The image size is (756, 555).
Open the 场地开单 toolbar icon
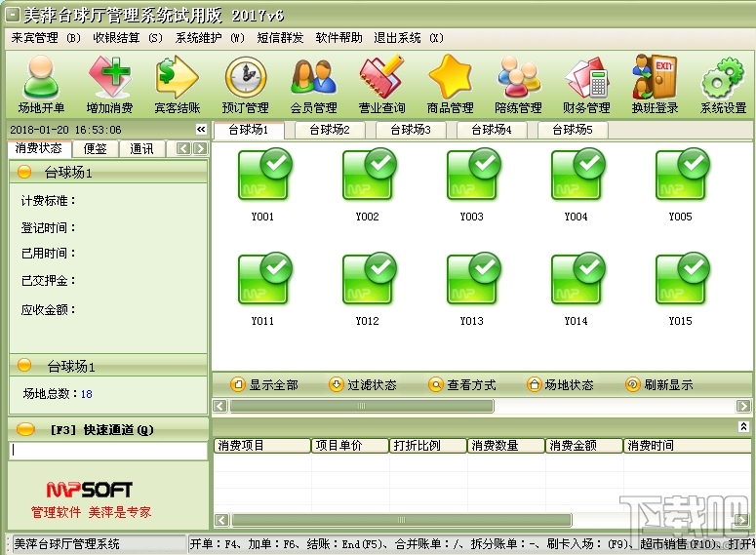(42, 85)
